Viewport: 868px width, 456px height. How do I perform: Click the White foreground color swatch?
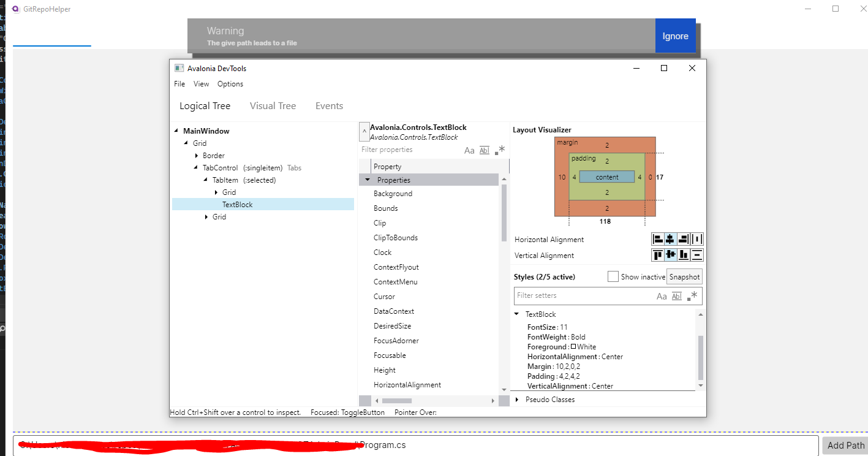point(573,346)
